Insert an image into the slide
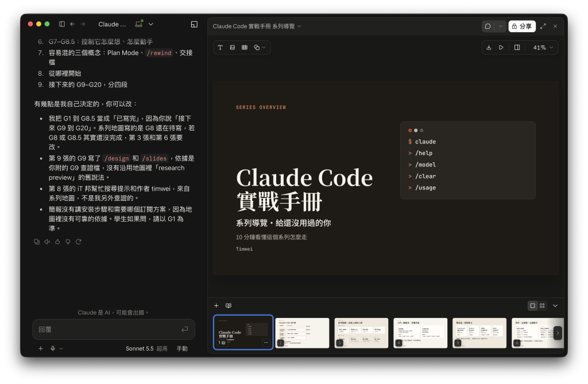This screenshot has width=588, height=384. [233, 47]
